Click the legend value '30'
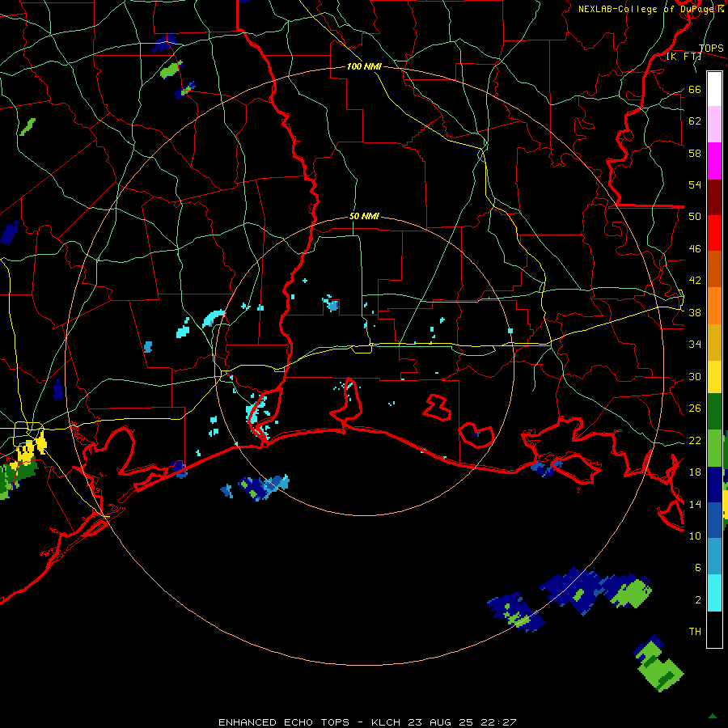728x728 pixels. coord(695,376)
